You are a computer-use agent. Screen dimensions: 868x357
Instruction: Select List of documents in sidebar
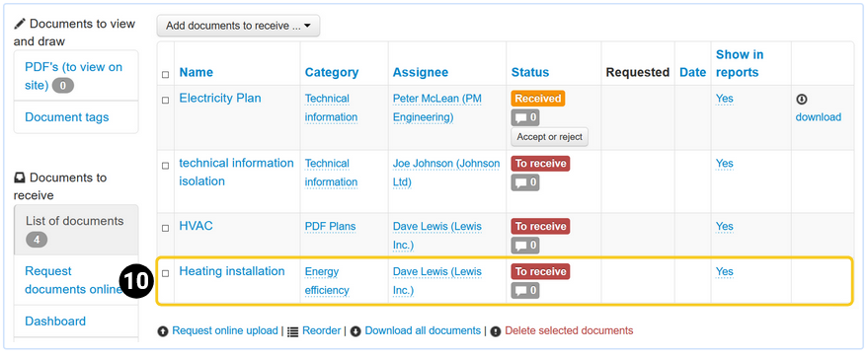click(76, 230)
